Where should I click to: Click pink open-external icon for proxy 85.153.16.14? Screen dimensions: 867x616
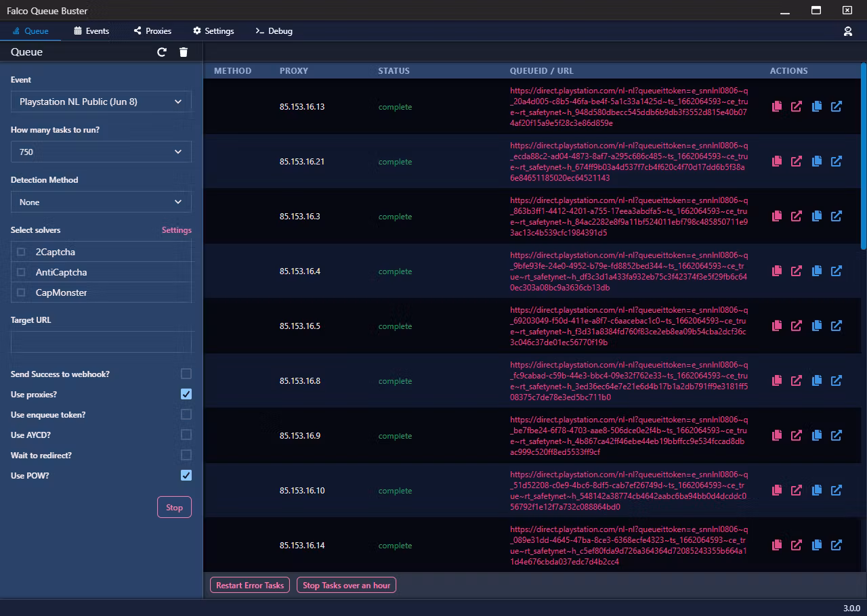pyautogui.click(x=797, y=546)
